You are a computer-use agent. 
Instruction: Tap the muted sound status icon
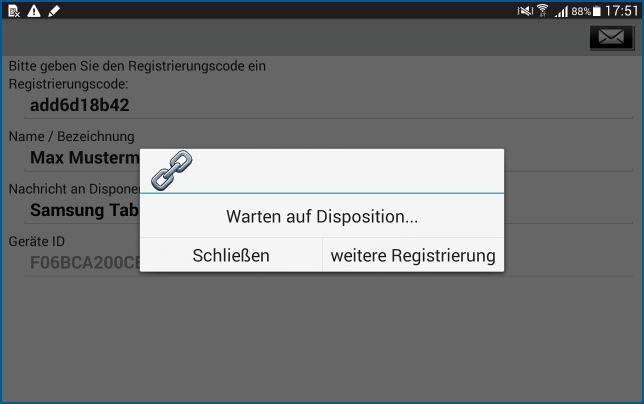[522, 10]
